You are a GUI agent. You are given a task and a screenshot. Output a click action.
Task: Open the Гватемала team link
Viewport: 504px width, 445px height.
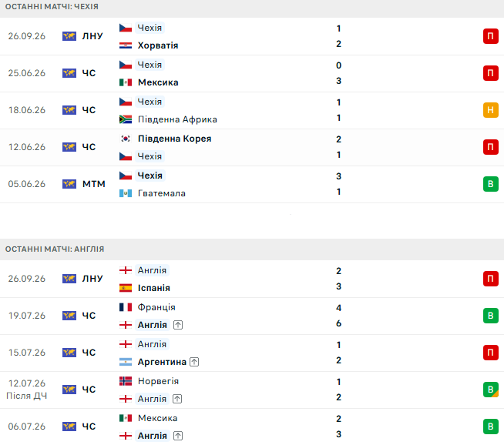[x=162, y=193]
